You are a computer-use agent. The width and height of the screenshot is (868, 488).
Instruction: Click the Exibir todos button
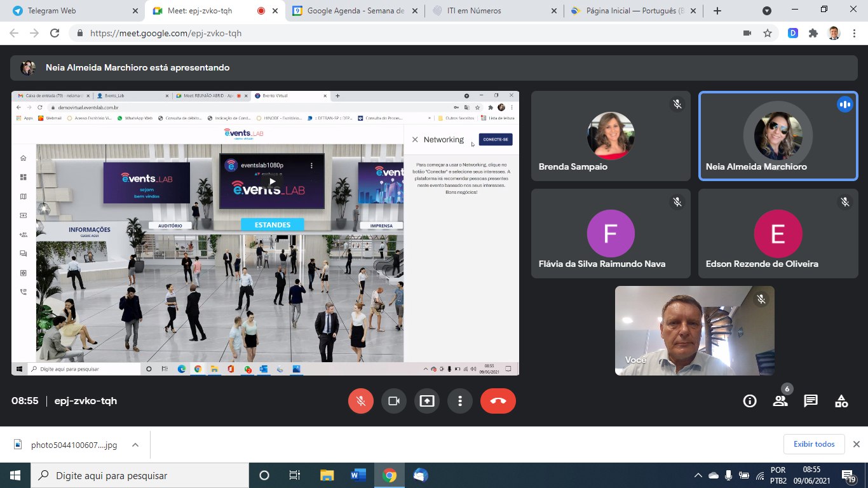point(814,444)
